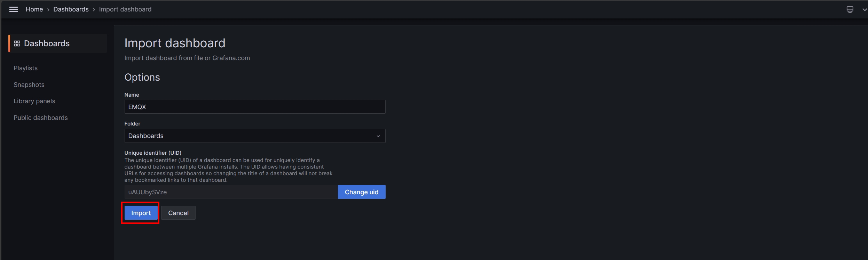The height and width of the screenshot is (260, 868).
Task: Open Snapshots from the sidebar
Action: (x=29, y=85)
